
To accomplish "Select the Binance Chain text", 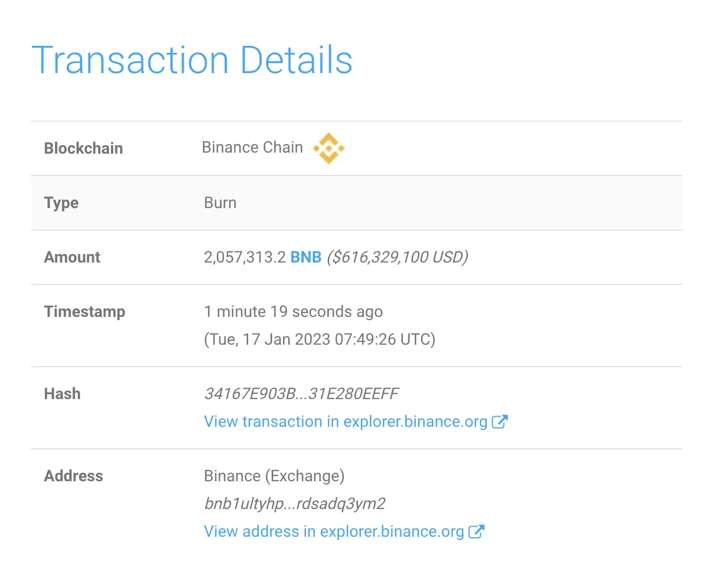I will pos(252,147).
